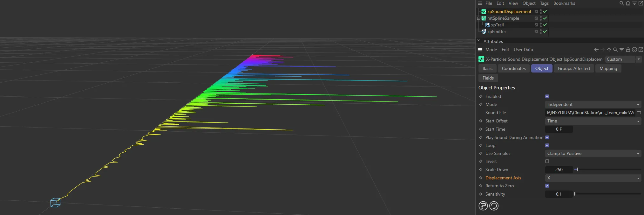Select the xpTrail object icon

[487, 25]
